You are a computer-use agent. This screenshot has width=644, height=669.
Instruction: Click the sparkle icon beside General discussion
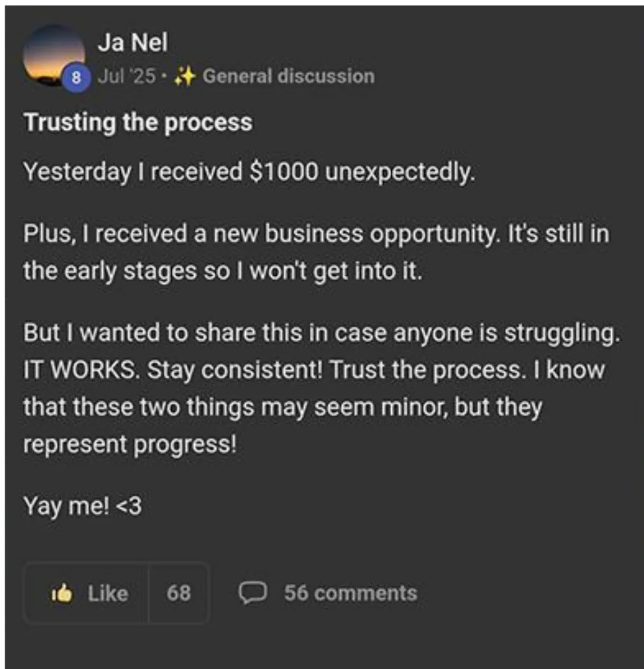pyautogui.click(x=185, y=76)
